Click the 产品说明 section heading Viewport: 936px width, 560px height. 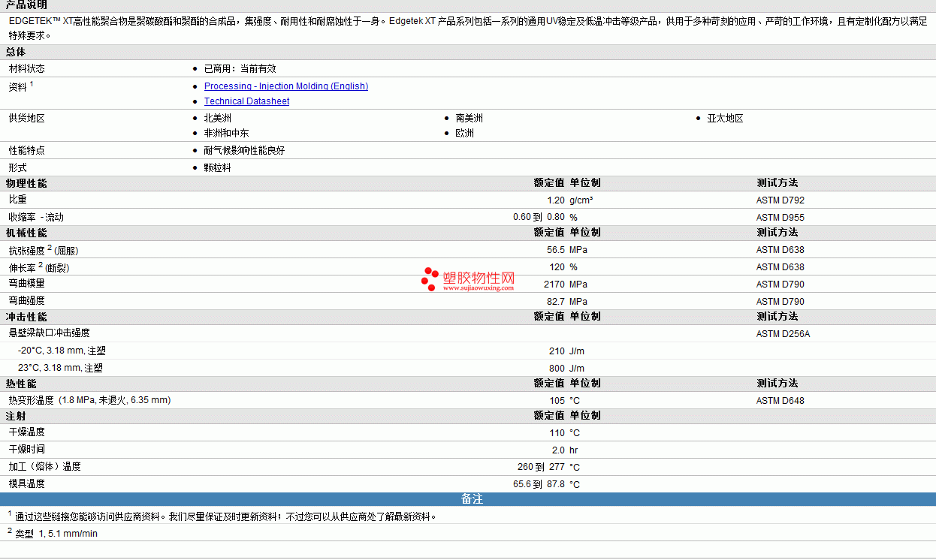[26, 5]
